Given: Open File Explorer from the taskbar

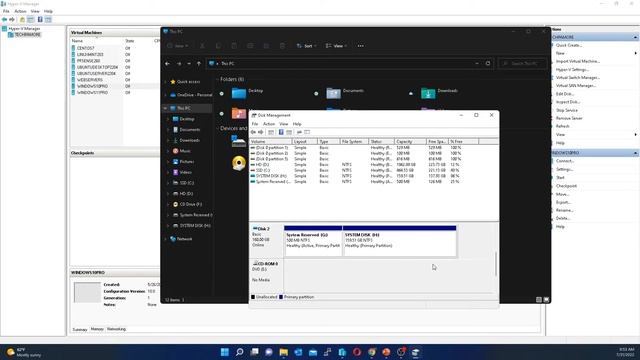Looking at the screenshot, I should 284,352.
